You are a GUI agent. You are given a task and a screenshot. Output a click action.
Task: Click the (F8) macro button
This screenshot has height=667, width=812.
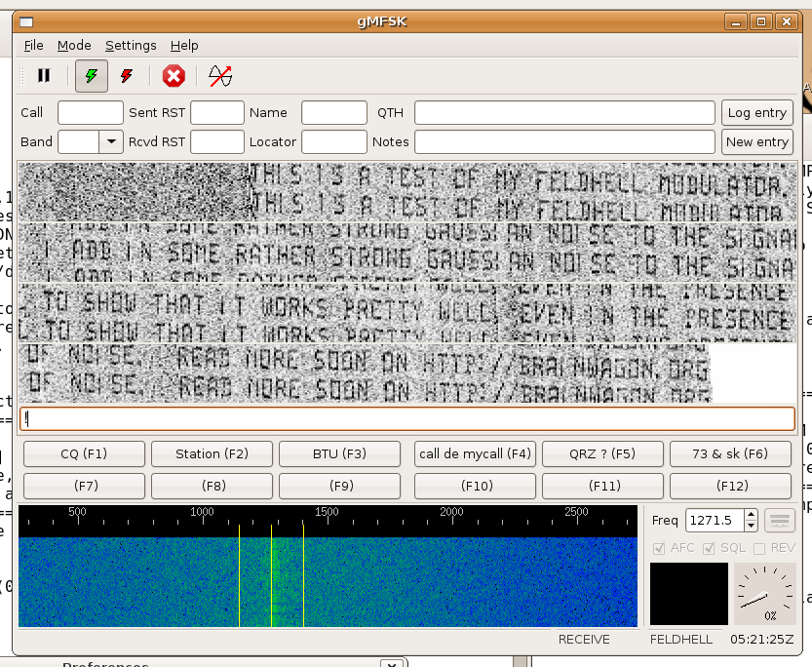tap(212, 487)
